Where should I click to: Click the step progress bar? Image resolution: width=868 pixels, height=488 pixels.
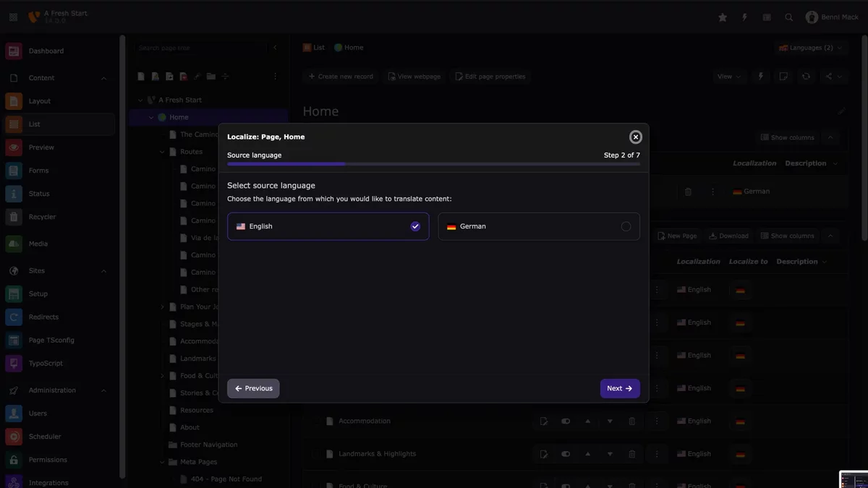433,164
